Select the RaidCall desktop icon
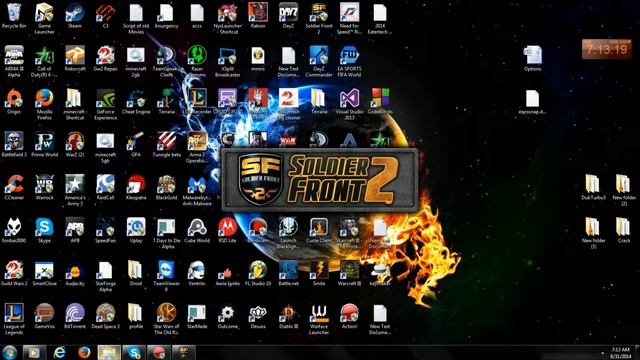Viewport: 640px width, 360px height. coord(105,188)
